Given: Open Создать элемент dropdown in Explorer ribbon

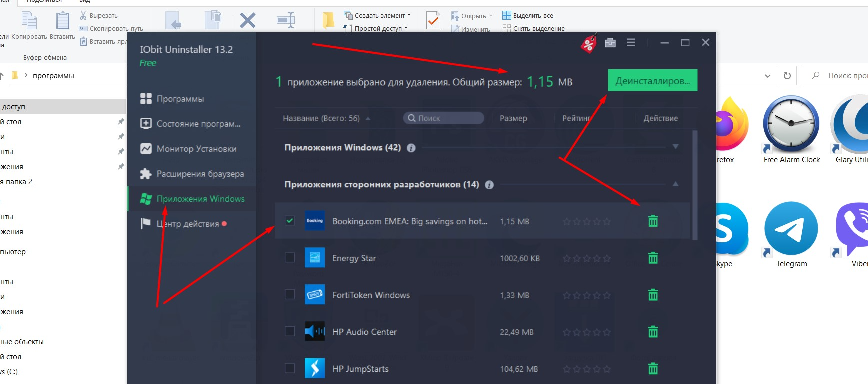Looking at the screenshot, I should [377, 16].
